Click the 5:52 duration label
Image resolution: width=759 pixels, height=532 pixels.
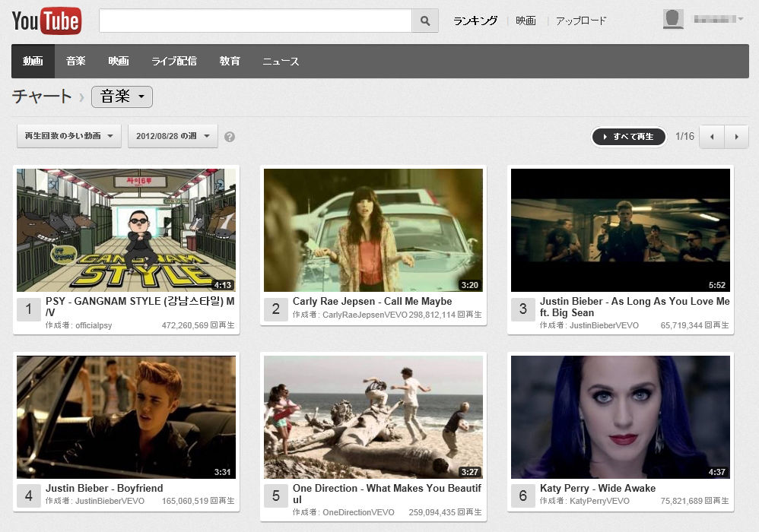pyautogui.click(x=717, y=285)
